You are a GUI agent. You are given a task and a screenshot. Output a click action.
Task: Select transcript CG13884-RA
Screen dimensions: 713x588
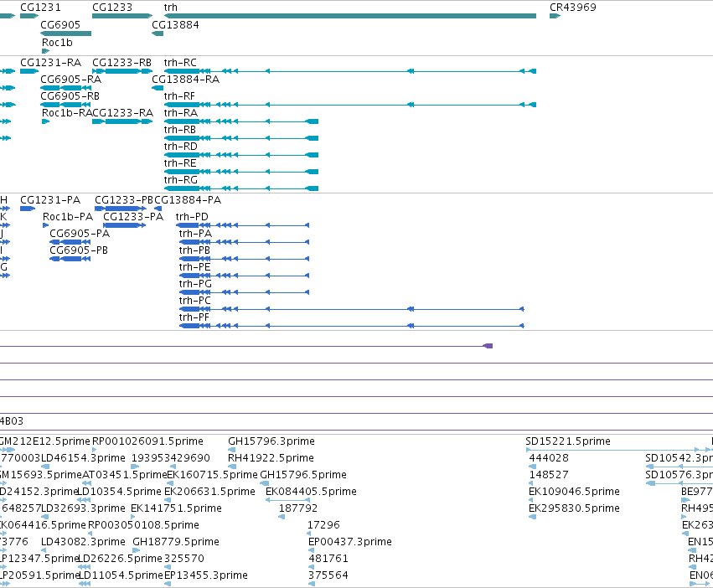click(x=185, y=80)
